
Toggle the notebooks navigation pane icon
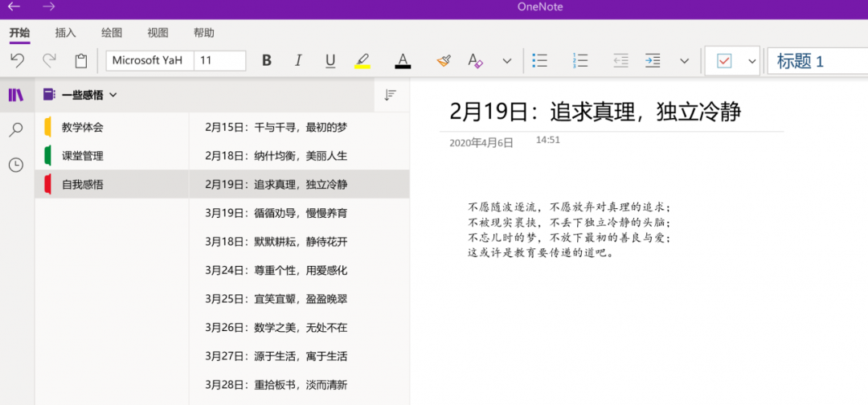16,95
